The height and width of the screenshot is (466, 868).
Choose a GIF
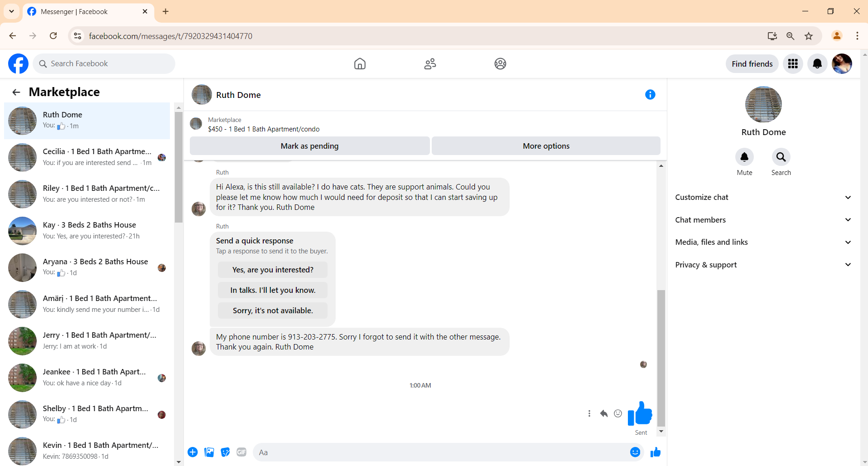(x=241, y=452)
